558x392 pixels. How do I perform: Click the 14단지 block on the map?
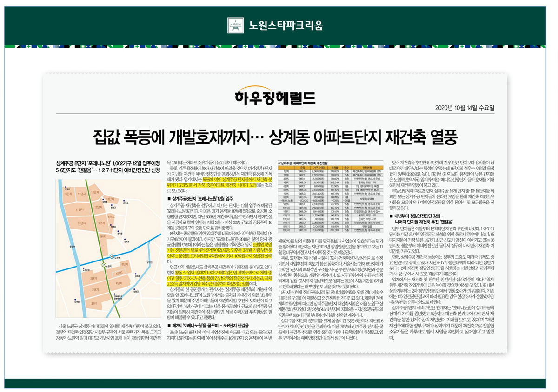[x=95, y=192]
